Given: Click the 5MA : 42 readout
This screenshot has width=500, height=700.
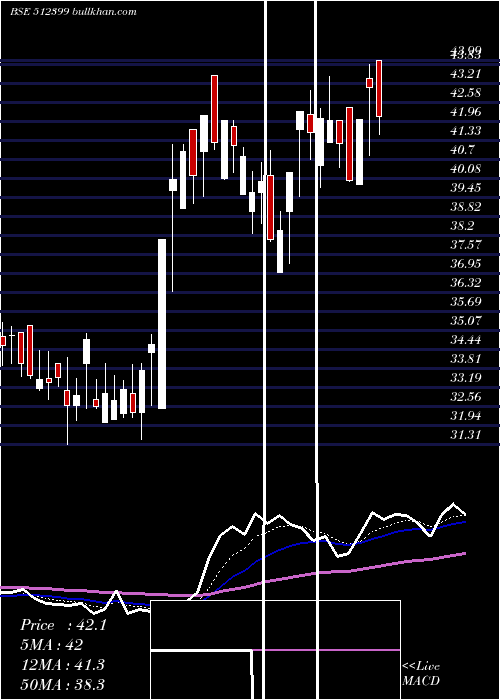Looking at the screenshot, I should click(52, 645).
